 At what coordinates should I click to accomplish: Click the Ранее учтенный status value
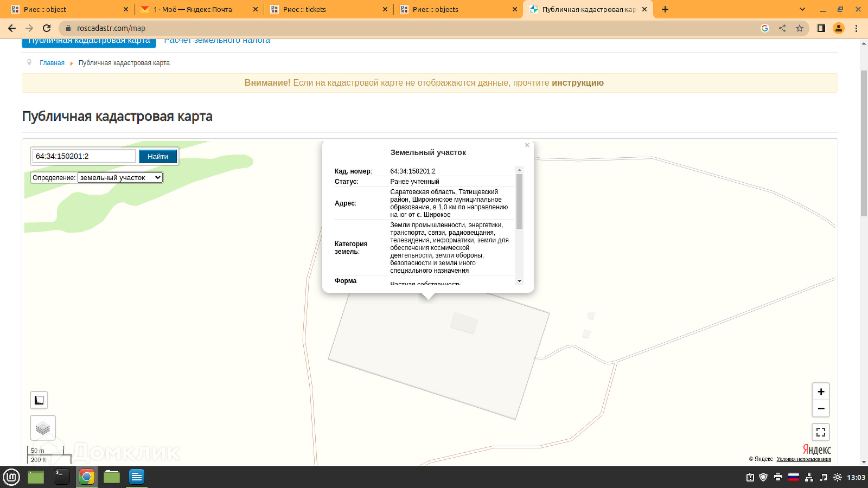pos(414,182)
